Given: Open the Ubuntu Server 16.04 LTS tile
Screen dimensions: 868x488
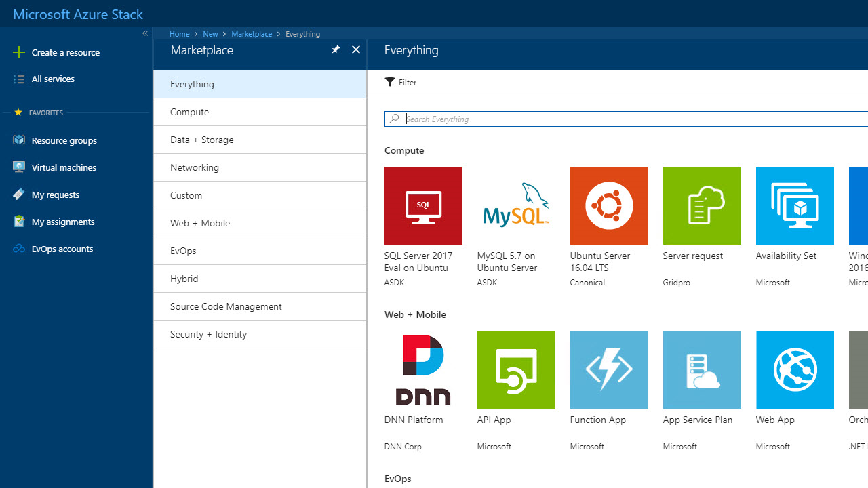Looking at the screenshot, I should 609,205.
